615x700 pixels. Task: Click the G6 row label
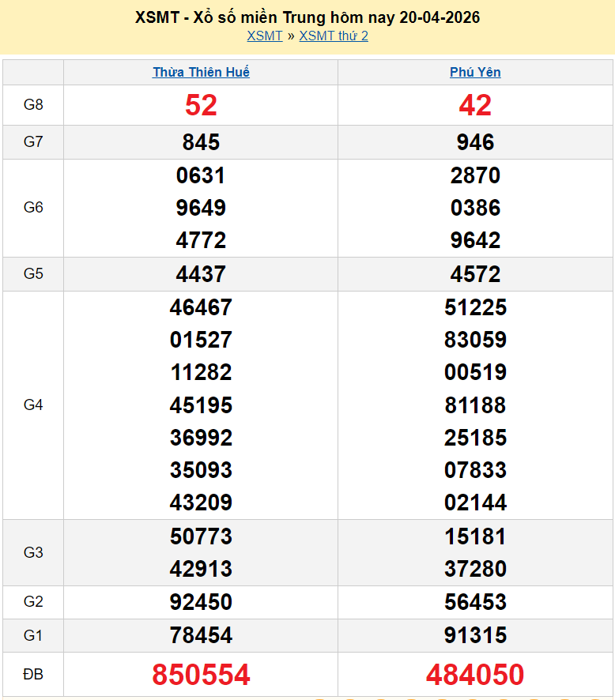(x=33, y=208)
